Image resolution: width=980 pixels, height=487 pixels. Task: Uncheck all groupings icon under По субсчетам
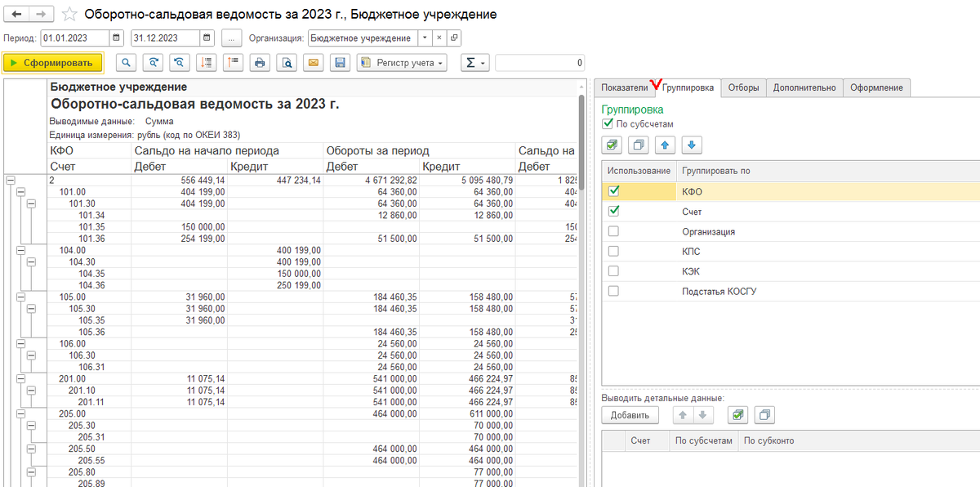tap(639, 145)
